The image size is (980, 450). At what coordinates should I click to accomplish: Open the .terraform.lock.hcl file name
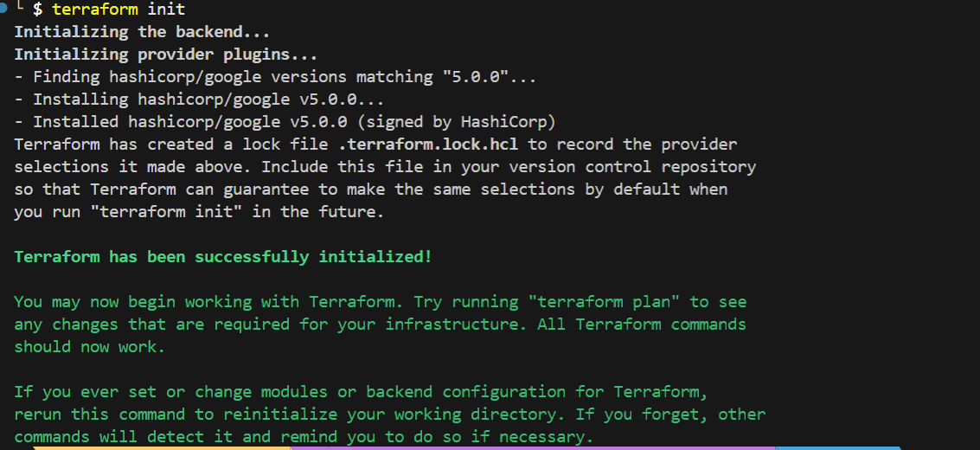pyautogui.click(x=436, y=144)
